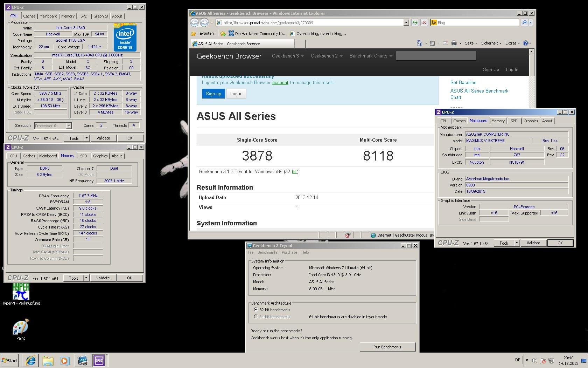
Task: Click the ASUS All Series IE tab
Action: (x=242, y=44)
